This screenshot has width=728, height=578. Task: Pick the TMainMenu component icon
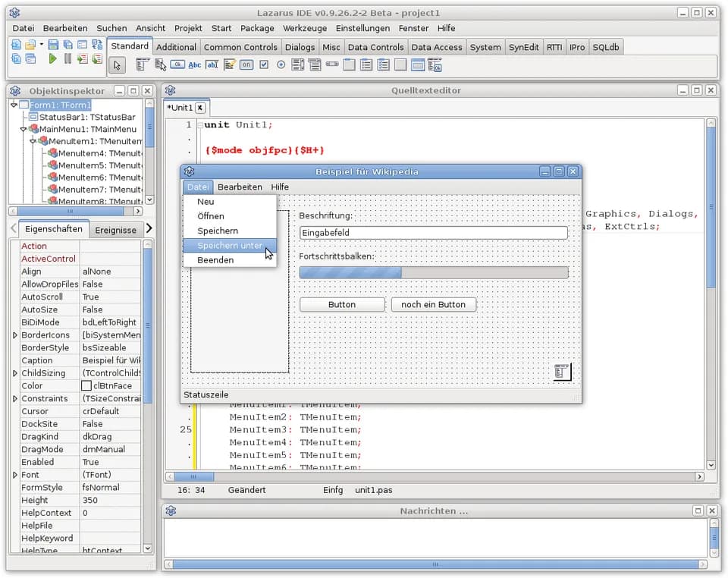[x=142, y=64]
